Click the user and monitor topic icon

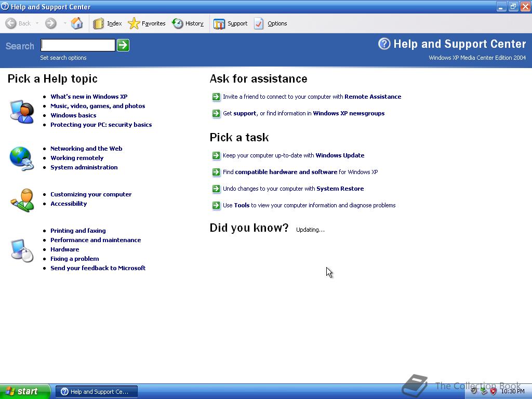[x=22, y=112]
